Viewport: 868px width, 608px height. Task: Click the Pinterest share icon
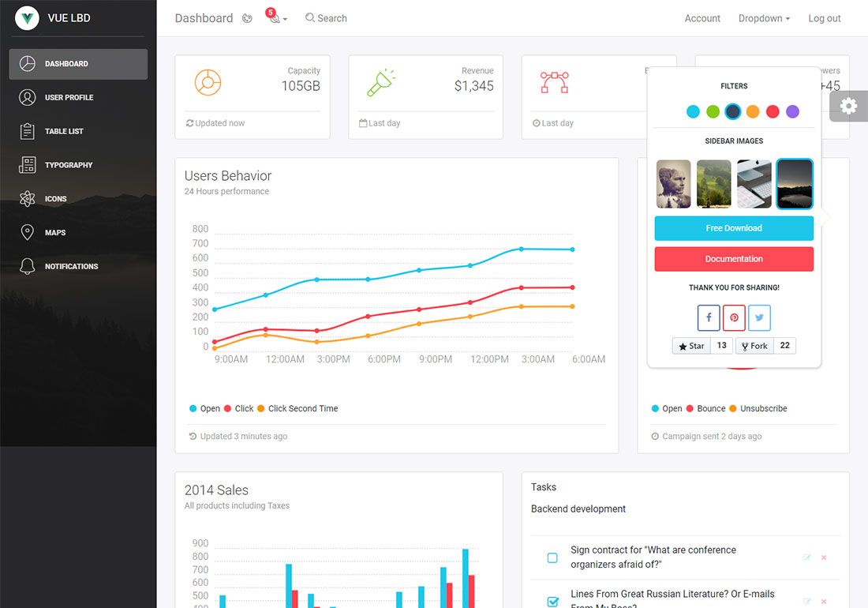click(x=734, y=317)
